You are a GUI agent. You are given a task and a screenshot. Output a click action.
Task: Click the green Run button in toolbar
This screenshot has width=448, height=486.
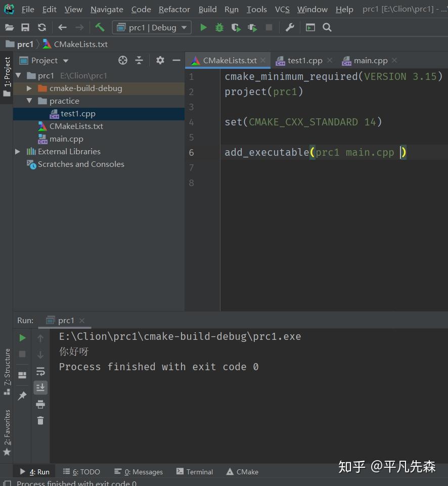(x=203, y=27)
